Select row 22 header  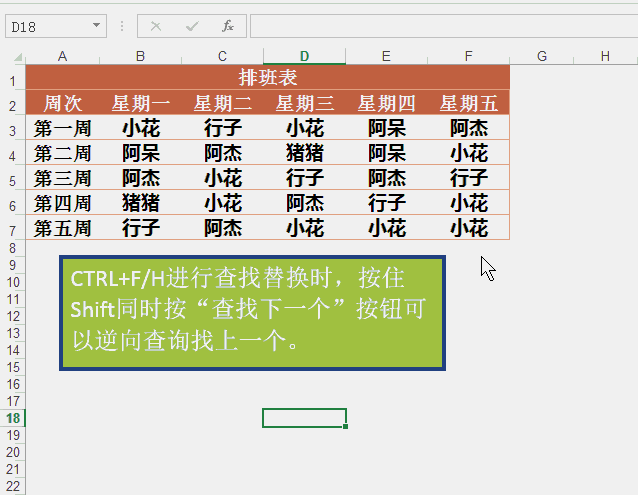click(x=13, y=486)
